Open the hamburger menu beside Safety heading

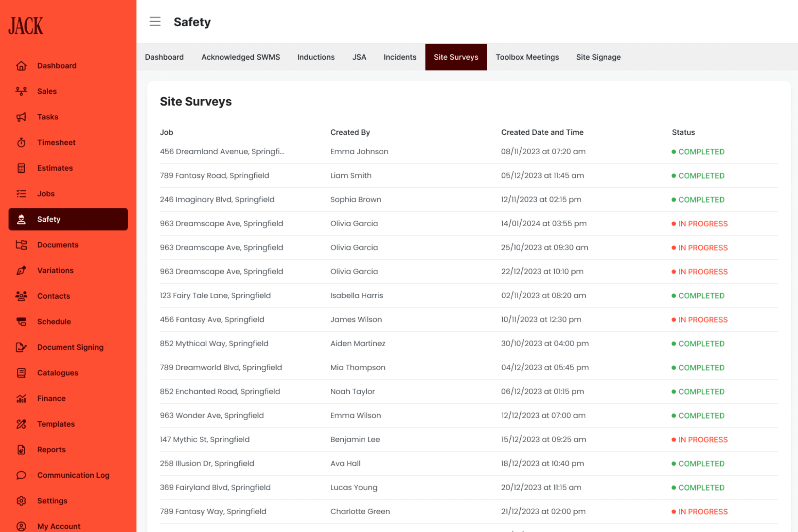(155, 22)
